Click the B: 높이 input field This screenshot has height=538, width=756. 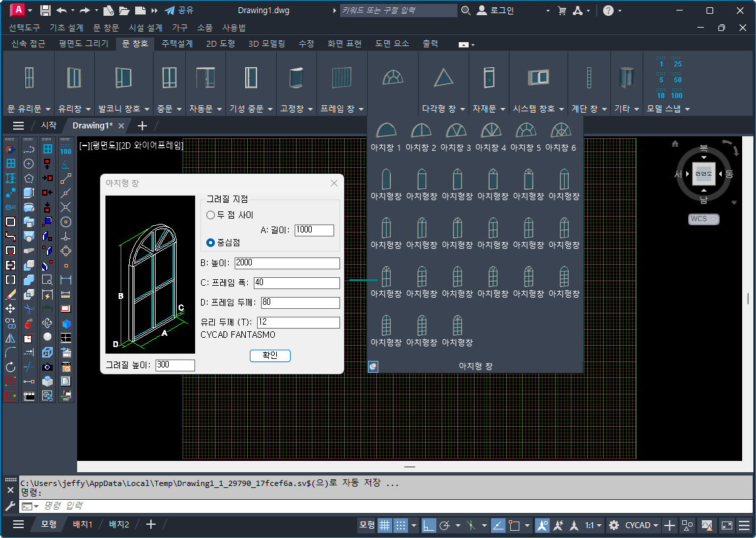[287, 263]
